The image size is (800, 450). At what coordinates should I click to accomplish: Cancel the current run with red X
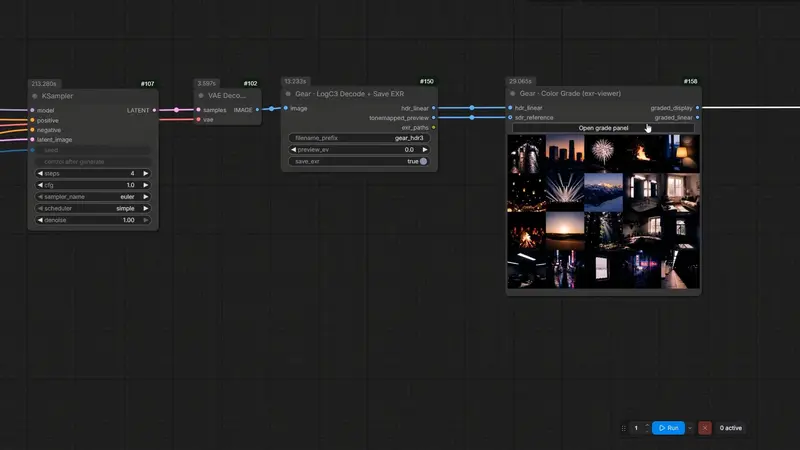coord(705,428)
